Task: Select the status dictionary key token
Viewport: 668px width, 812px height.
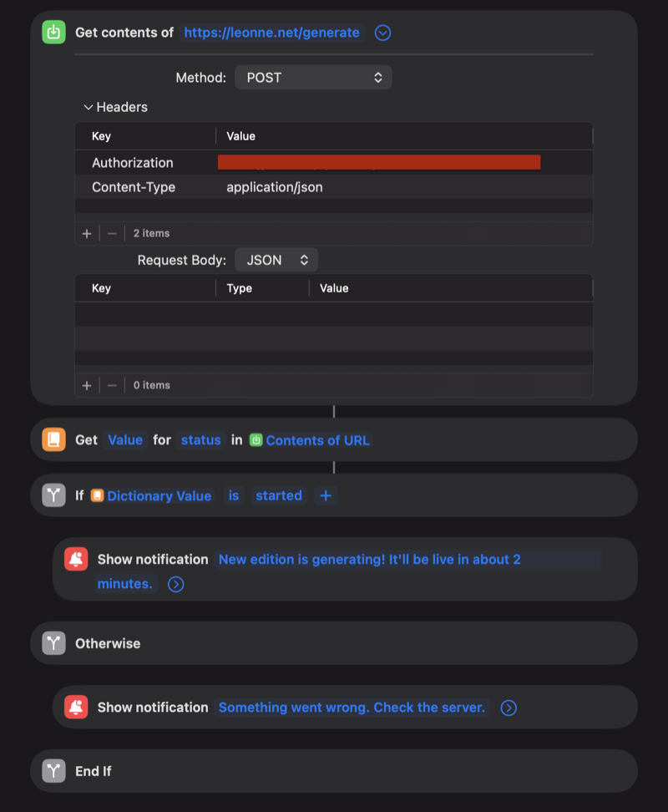Action: (200, 439)
